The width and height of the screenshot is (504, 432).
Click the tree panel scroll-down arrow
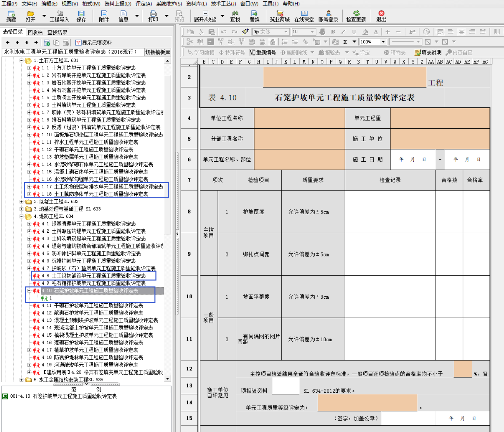pos(168,379)
